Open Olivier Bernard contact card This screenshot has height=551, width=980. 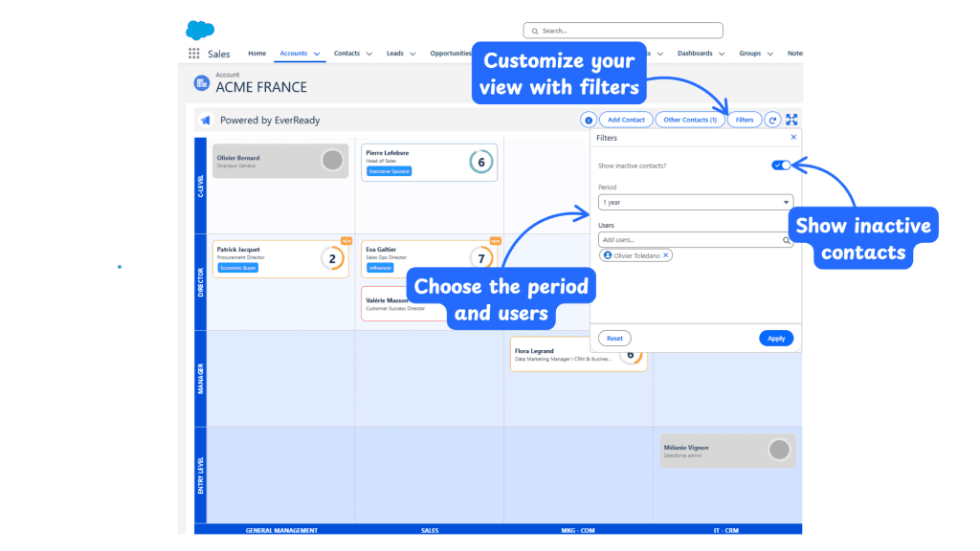(280, 161)
